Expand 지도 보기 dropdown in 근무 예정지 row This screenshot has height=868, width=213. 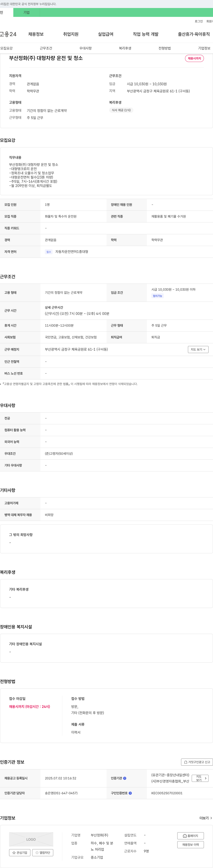tap(198, 350)
